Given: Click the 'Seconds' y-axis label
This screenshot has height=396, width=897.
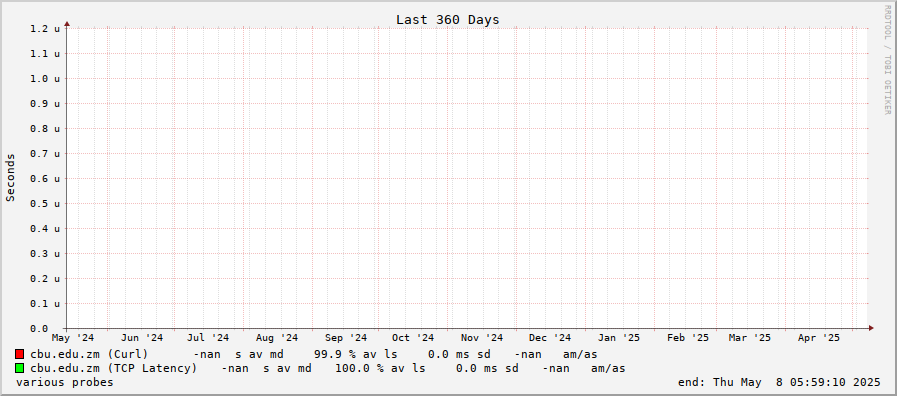Looking at the screenshot, I should click(x=10, y=177).
